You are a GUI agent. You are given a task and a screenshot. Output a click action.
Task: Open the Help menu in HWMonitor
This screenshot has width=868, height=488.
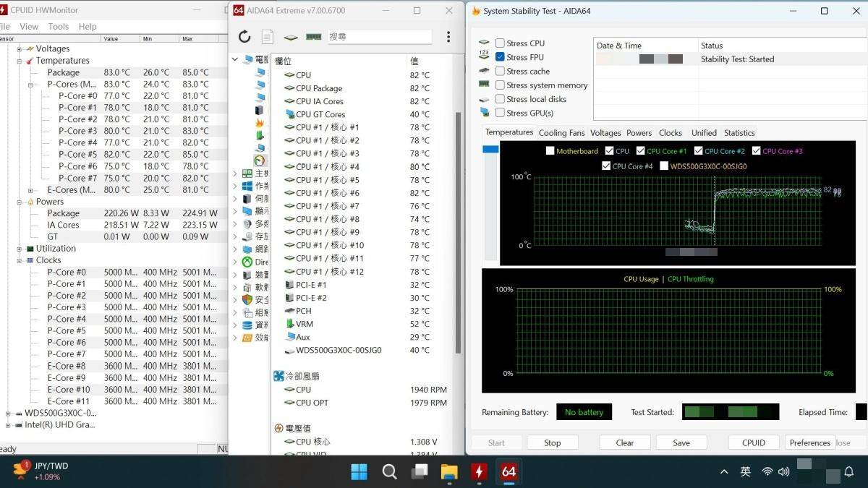coord(88,27)
